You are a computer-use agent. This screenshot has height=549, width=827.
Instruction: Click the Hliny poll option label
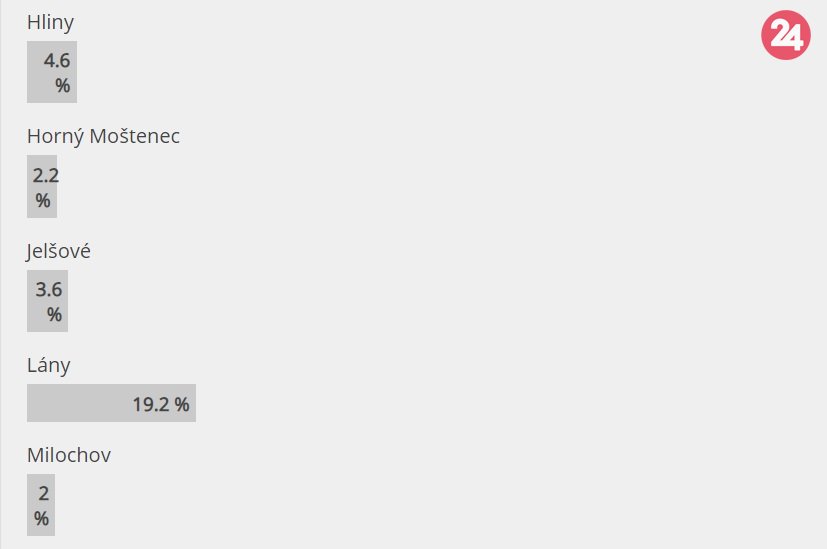coord(50,22)
